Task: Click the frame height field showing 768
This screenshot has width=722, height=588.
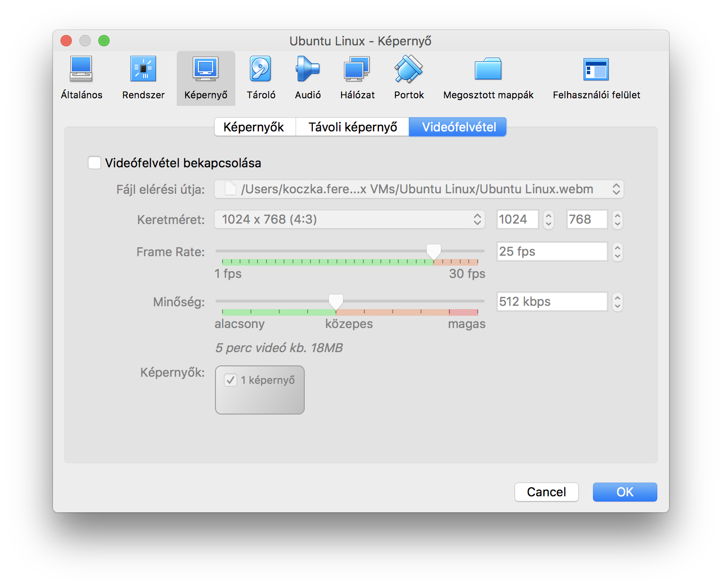Action: pos(587,219)
